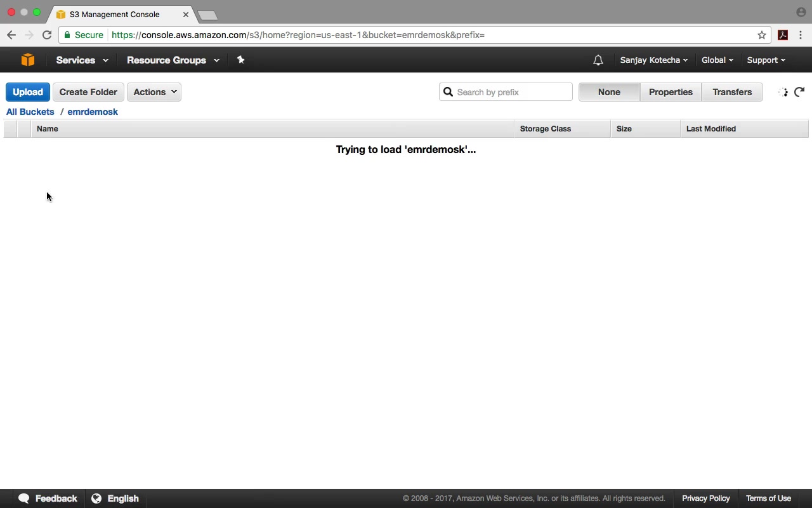Close the S3 Management Console tab
812x508 pixels.
(x=186, y=14)
